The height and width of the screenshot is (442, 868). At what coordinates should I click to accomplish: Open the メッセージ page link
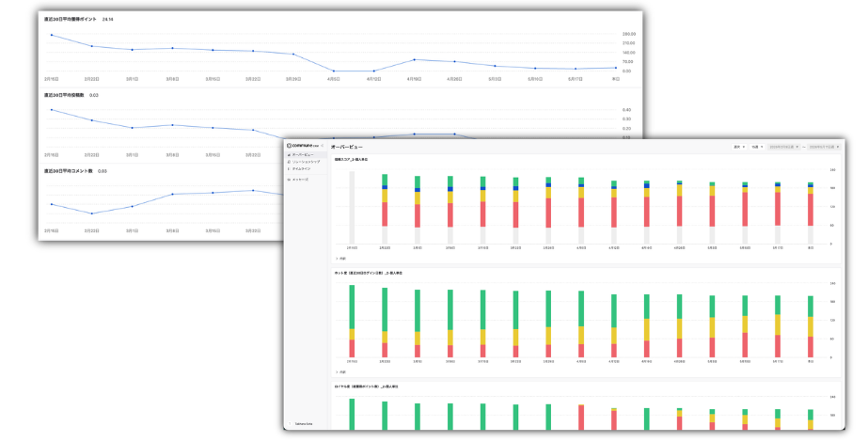click(x=301, y=180)
